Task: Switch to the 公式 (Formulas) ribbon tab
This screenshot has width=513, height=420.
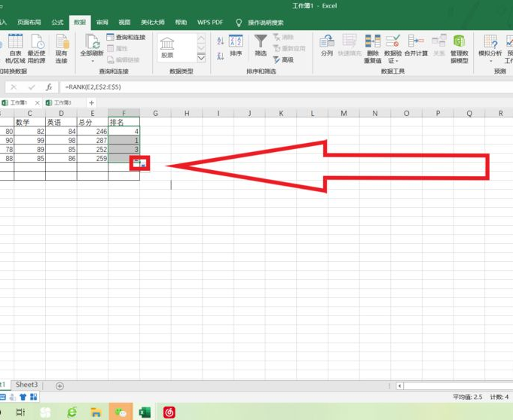Action: 57,23
